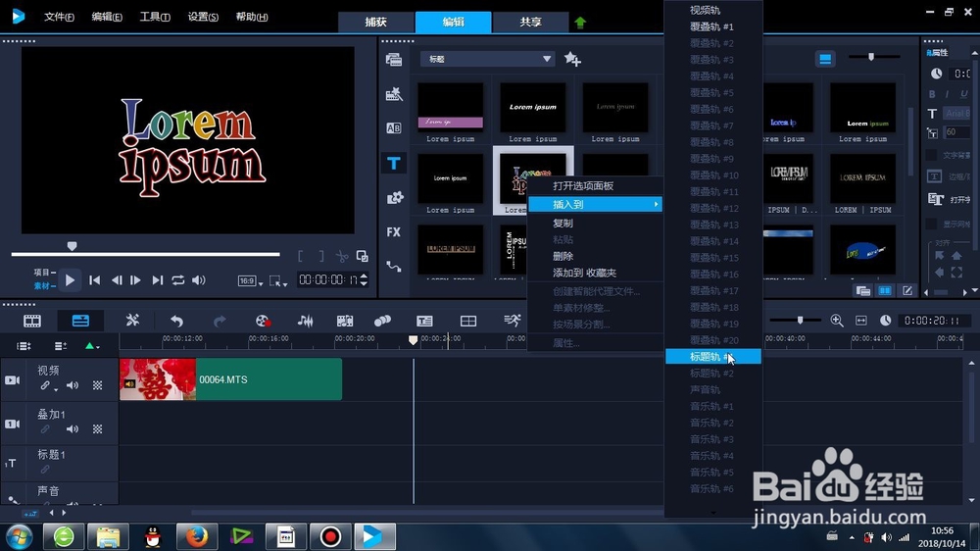The width and height of the screenshot is (980, 551).
Task: Switch to storyboard view
Action: coord(32,321)
